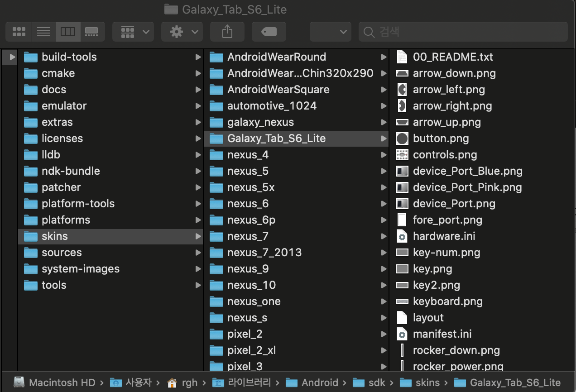Select the build-tools folder
Image resolution: width=576 pixels, height=392 pixels.
[110, 57]
